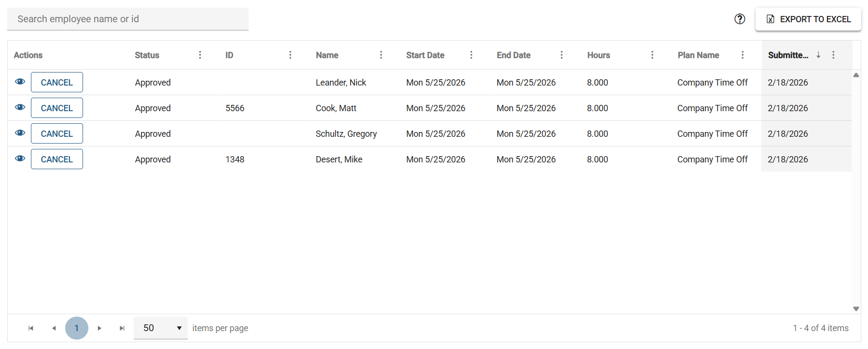The image size is (868, 349).
Task: Click the name Leander, Nick
Action: (x=341, y=83)
